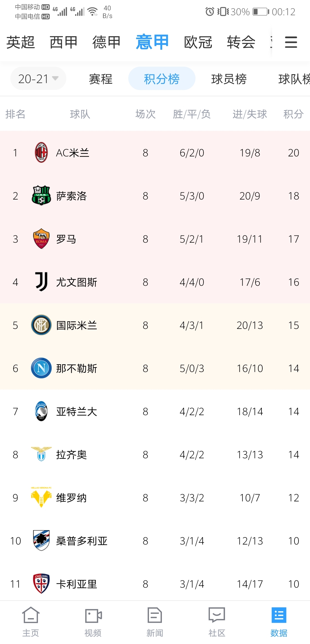Viewport: 310px width, 644px height.
Task: Open the hamburger menu icon
Action: 291,42
